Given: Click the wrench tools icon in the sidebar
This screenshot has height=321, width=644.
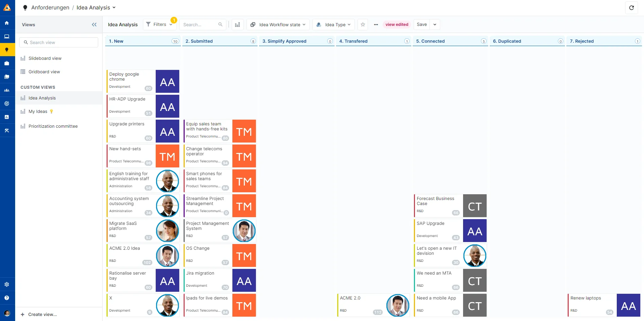Looking at the screenshot, I should 7,130.
